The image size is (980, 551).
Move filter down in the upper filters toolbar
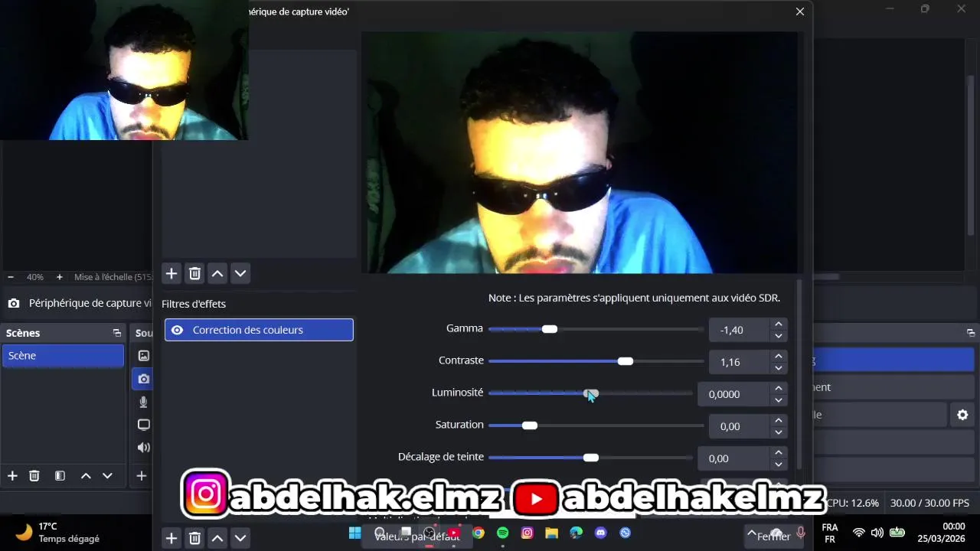coord(240,273)
